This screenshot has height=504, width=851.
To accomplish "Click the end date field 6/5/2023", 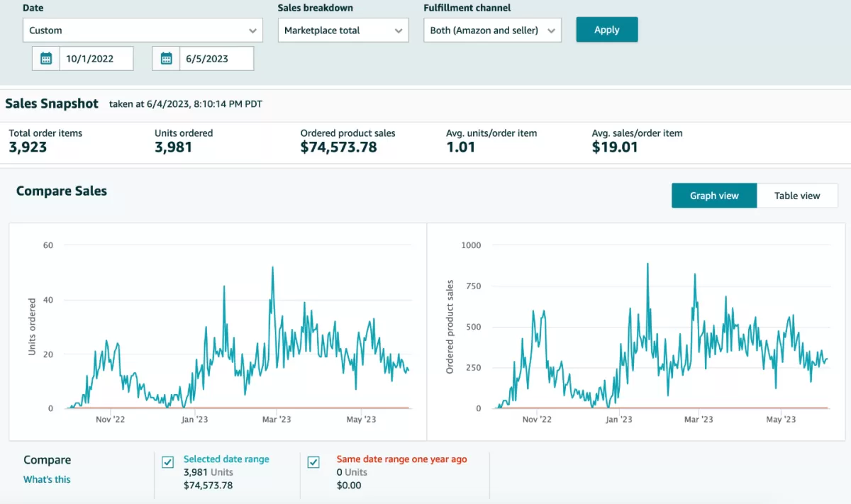I will [x=216, y=59].
